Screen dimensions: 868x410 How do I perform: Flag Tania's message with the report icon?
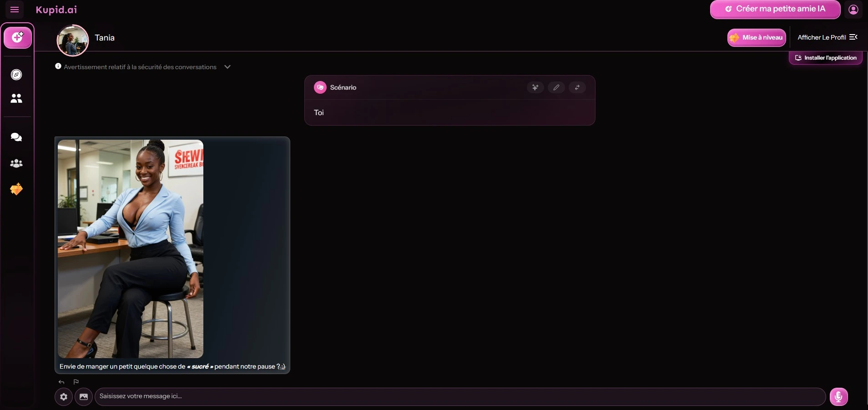76,382
